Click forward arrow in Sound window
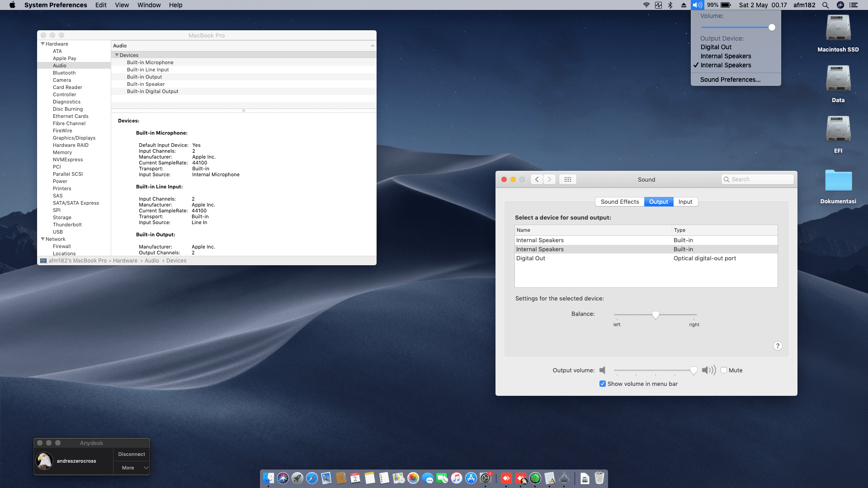The width and height of the screenshot is (868, 488). (549, 179)
